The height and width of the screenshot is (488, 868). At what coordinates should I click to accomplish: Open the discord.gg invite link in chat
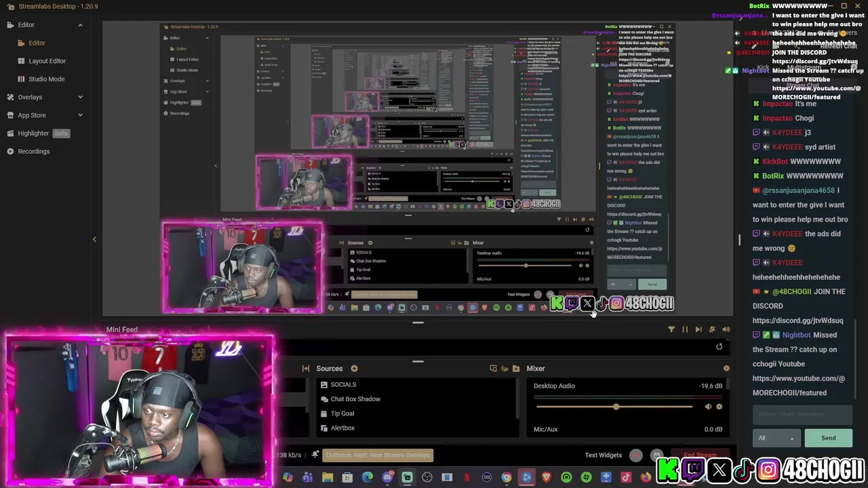pos(797,321)
